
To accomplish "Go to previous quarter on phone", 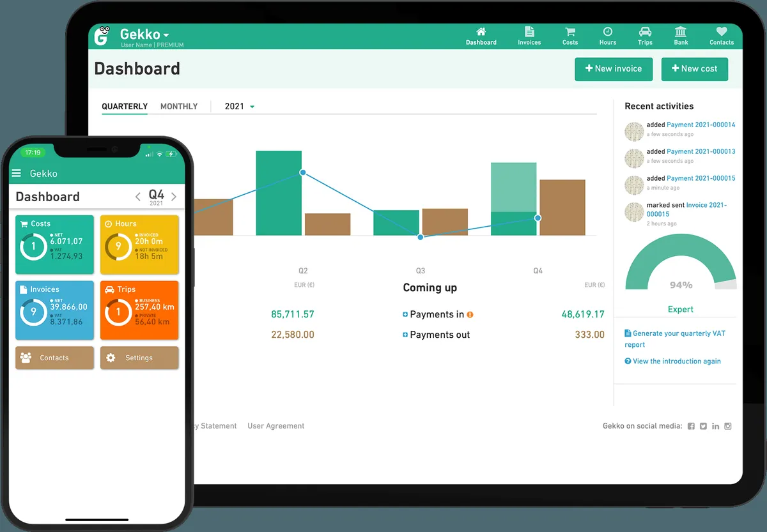I will 138,197.
